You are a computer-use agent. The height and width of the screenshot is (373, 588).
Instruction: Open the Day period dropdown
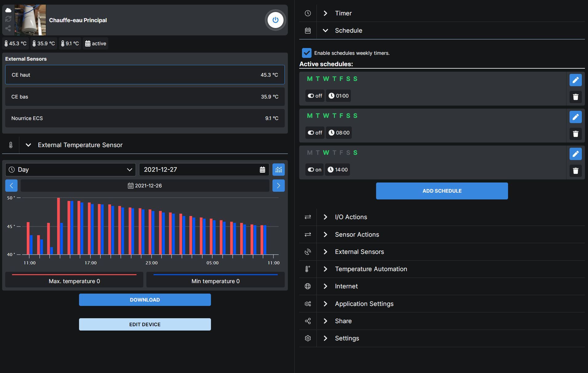pos(70,170)
